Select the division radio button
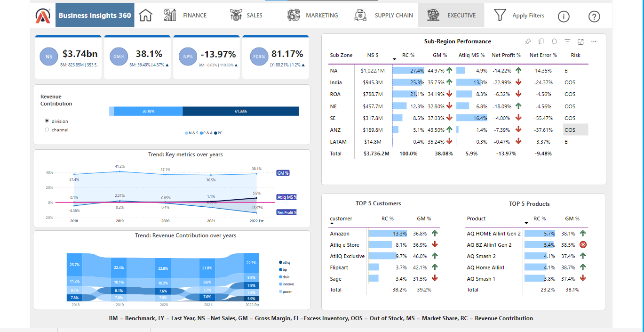The height and width of the screenshot is (332, 644). point(47,121)
